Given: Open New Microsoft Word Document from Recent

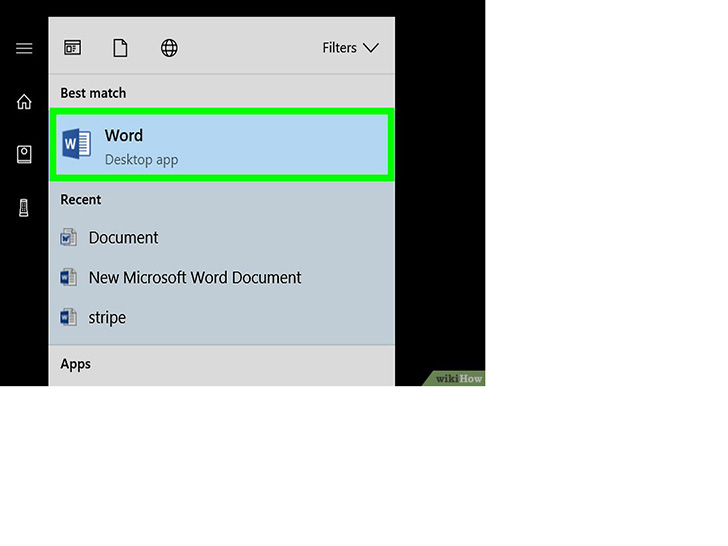Looking at the screenshot, I should pos(195,278).
